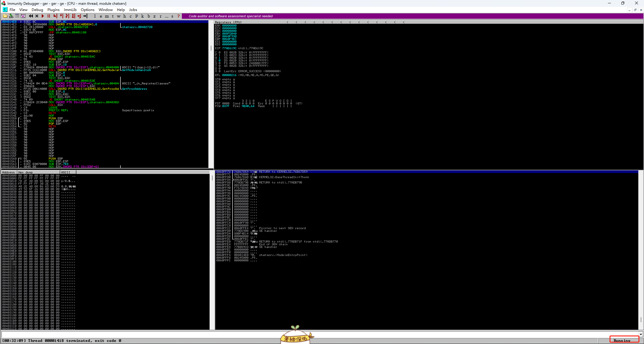Select the GetProcAddress call comment
Image resolution: width=644 pixels, height=344 pixels.
coord(134,89)
